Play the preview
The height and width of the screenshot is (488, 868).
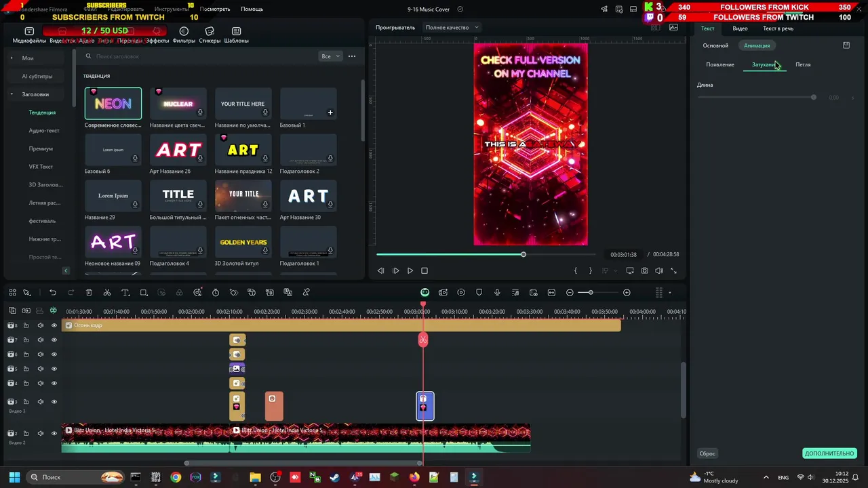coord(410,270)
